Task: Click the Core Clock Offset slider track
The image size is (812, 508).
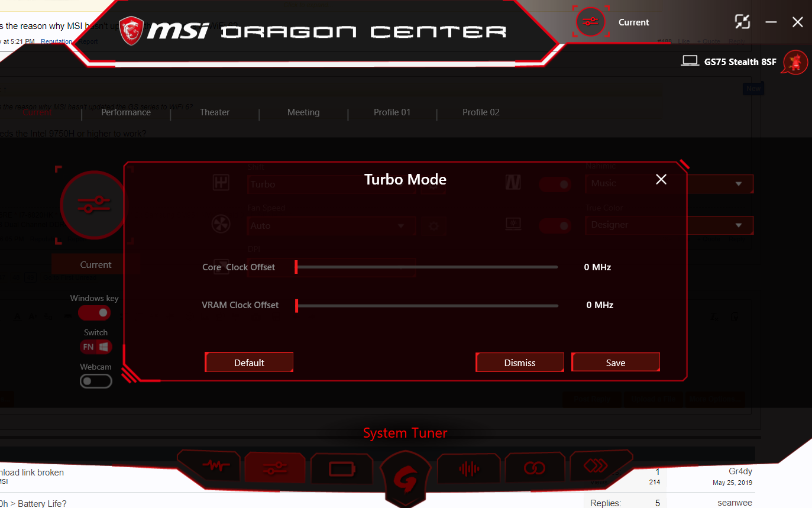Action: click(426, 267)
